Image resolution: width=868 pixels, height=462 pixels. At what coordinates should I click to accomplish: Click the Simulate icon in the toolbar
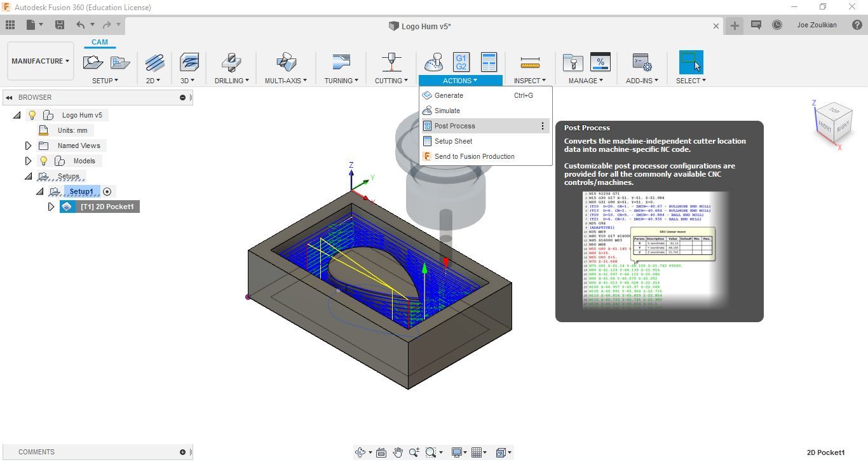[433, 62]
